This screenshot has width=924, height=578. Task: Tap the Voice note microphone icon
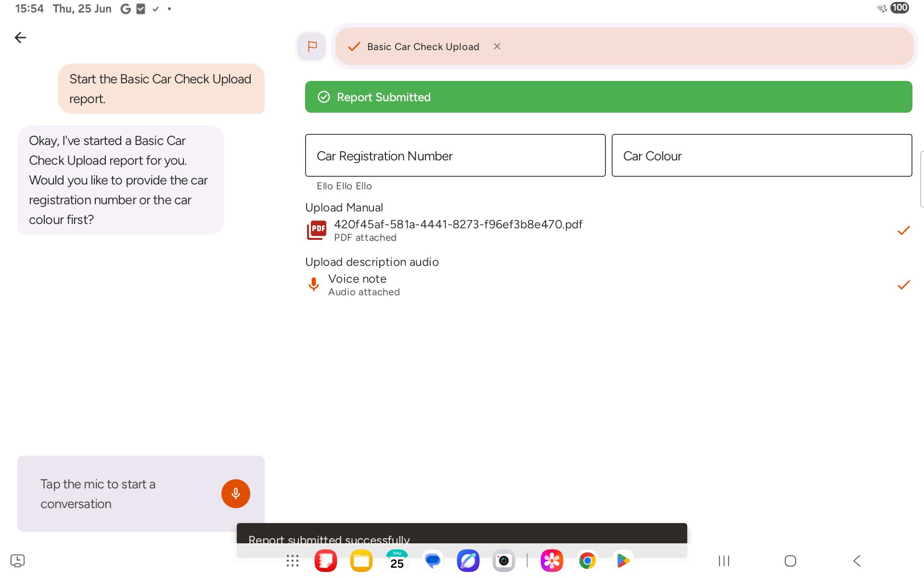(313, 284)
